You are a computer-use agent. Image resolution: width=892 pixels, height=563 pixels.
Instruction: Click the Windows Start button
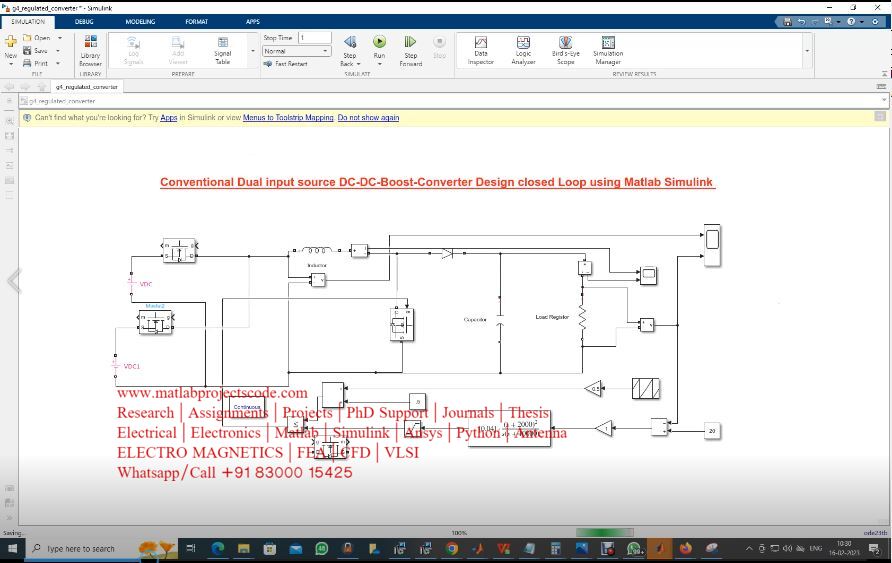12,549
